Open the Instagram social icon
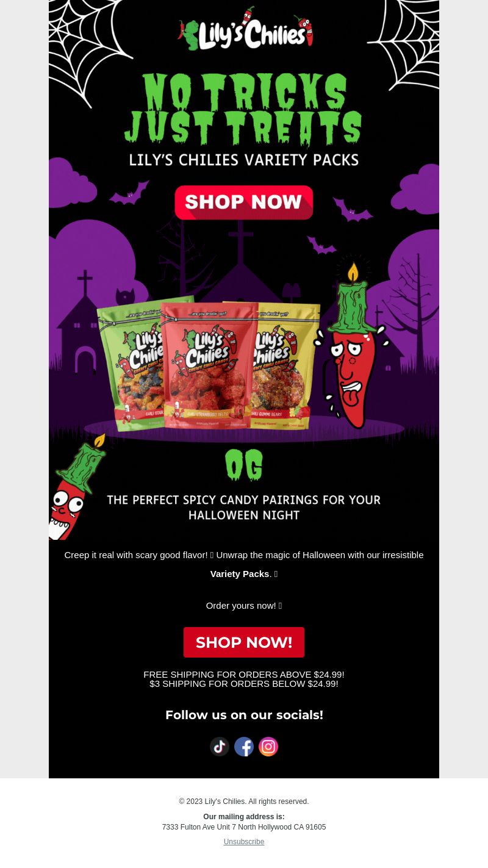488x868 pixels. click(x=268, y=747)
